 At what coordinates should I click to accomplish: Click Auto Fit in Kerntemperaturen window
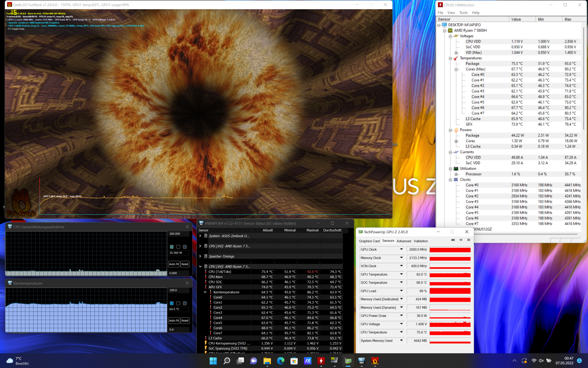174,320
